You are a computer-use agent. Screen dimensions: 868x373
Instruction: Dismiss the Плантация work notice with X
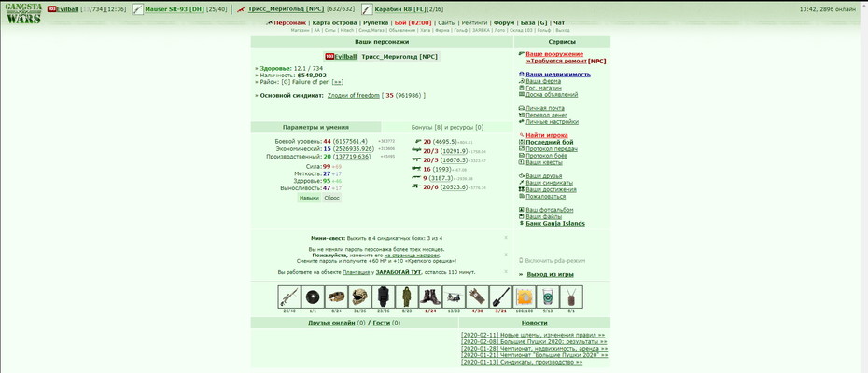[x=506, y=271]
